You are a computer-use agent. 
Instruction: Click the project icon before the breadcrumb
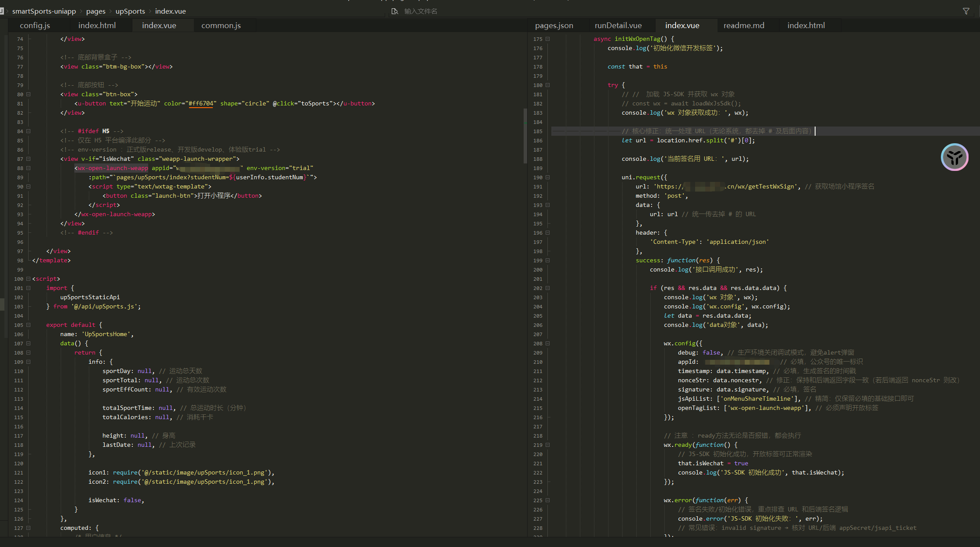2,11
